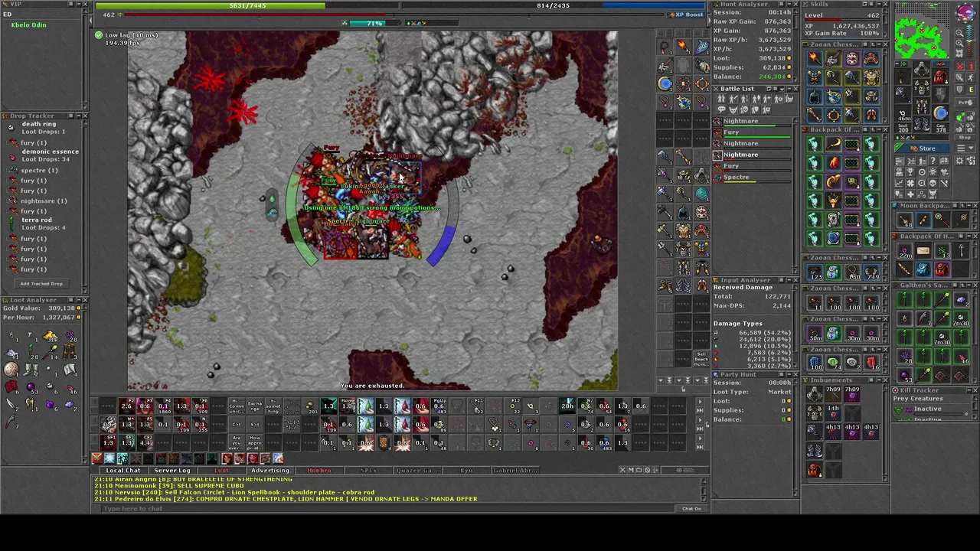This screenshot has width=980, height=551.
Task: Click the 28h action bar slot
Action: (x=567, y=406)
